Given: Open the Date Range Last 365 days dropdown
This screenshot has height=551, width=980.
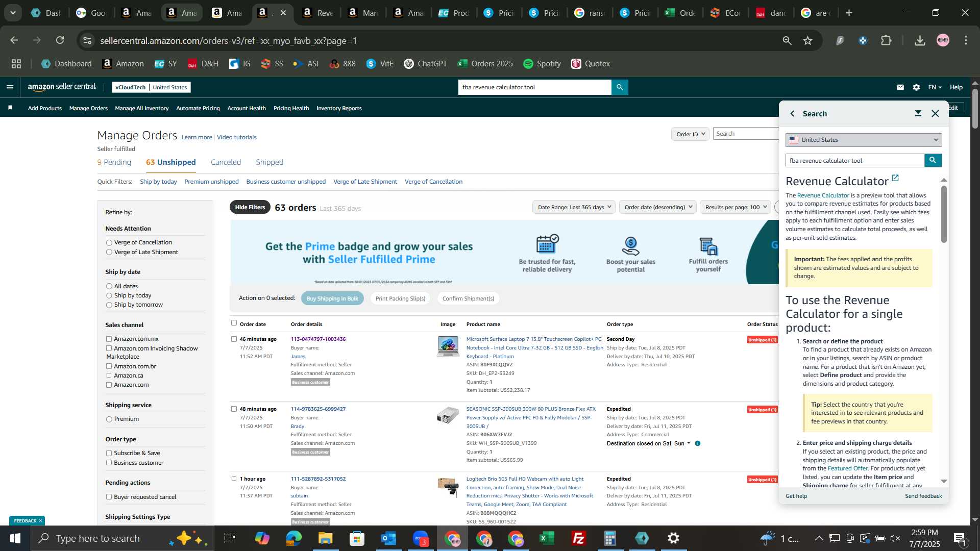Looking at the screenshot, I should (x=574, y=207).
